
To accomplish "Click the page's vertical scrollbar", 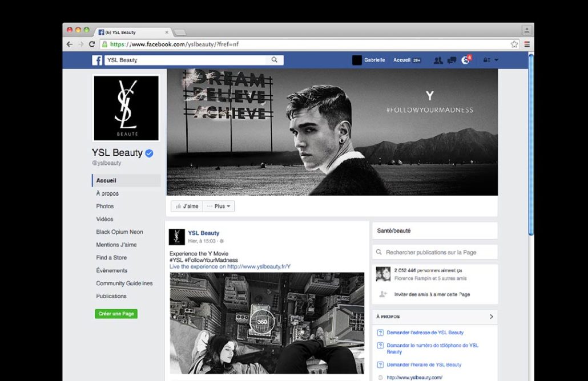I will click(531, 144).
